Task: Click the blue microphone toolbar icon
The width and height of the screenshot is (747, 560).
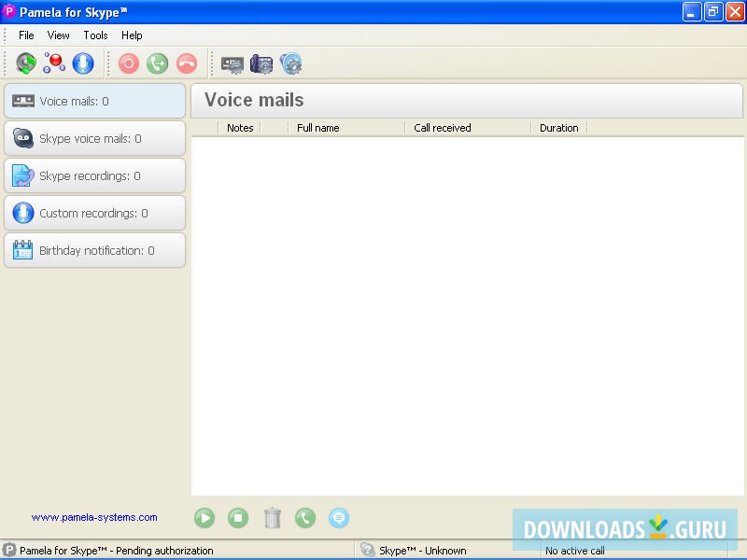Action: pos(83,63)
